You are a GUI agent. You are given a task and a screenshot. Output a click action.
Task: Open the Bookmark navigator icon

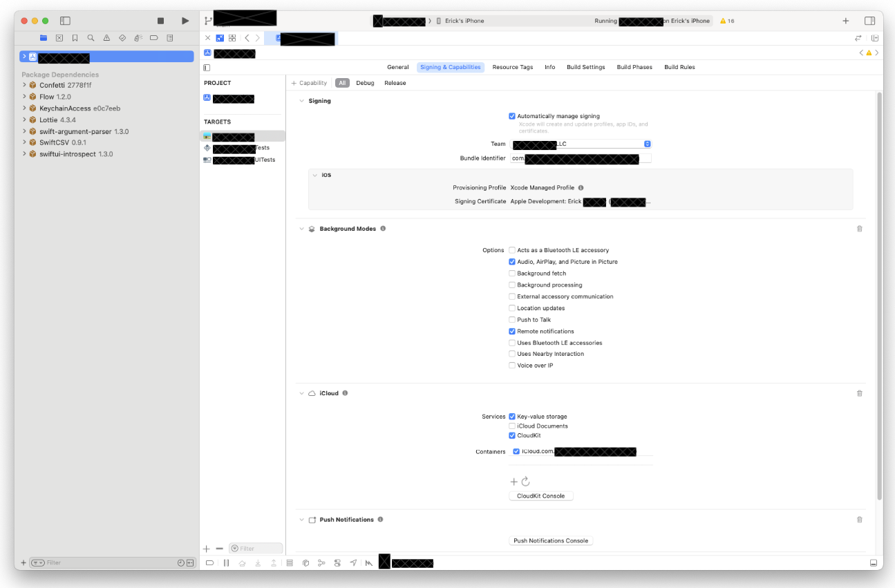pyautogui.click(x=75, y=38)
